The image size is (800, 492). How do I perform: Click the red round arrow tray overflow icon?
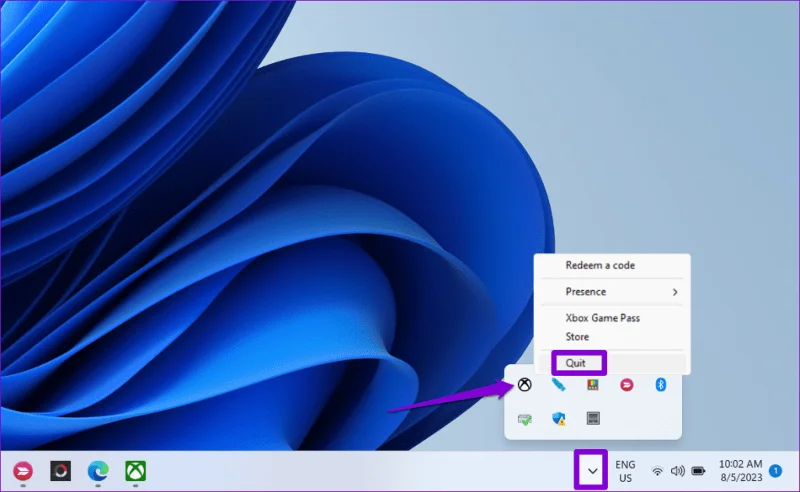click(x=627, y=384)
